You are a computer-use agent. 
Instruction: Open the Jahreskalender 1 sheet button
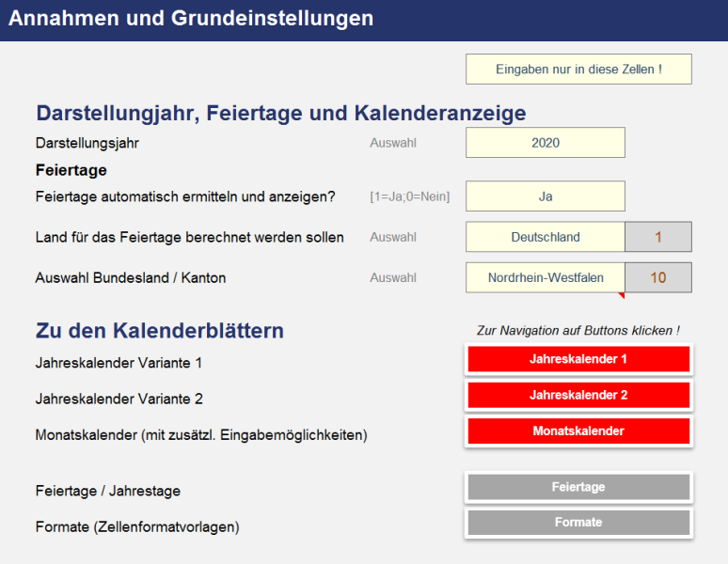[578, 359]
